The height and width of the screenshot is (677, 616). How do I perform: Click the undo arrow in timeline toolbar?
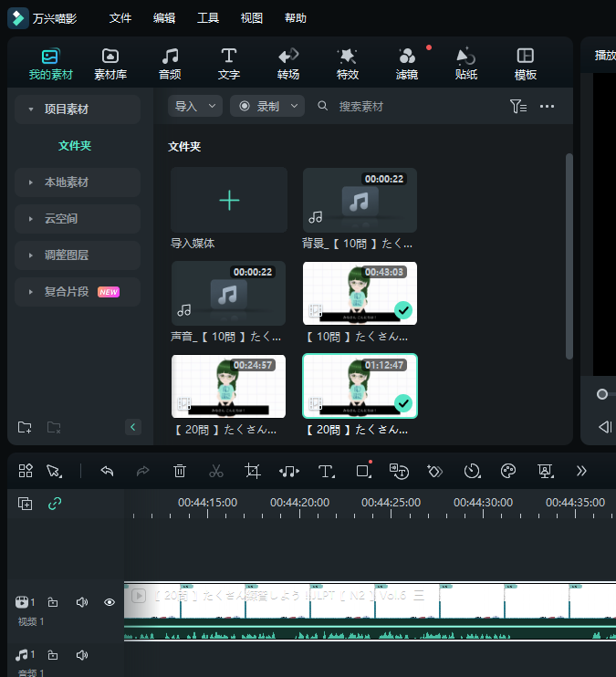coord(107,471)
